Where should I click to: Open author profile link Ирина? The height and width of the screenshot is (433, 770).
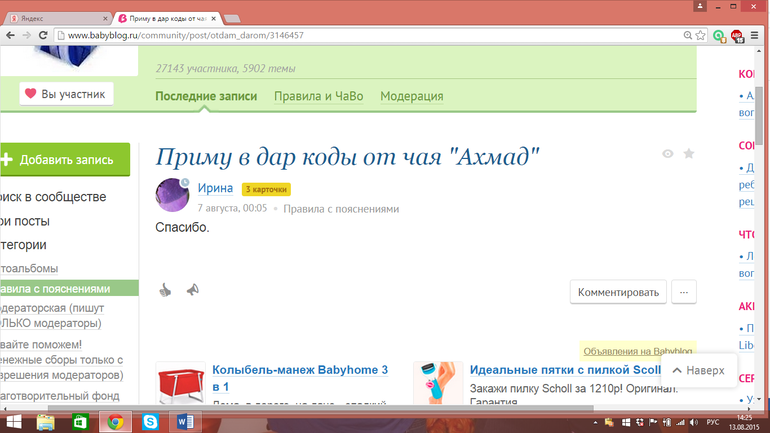[215, 188]
